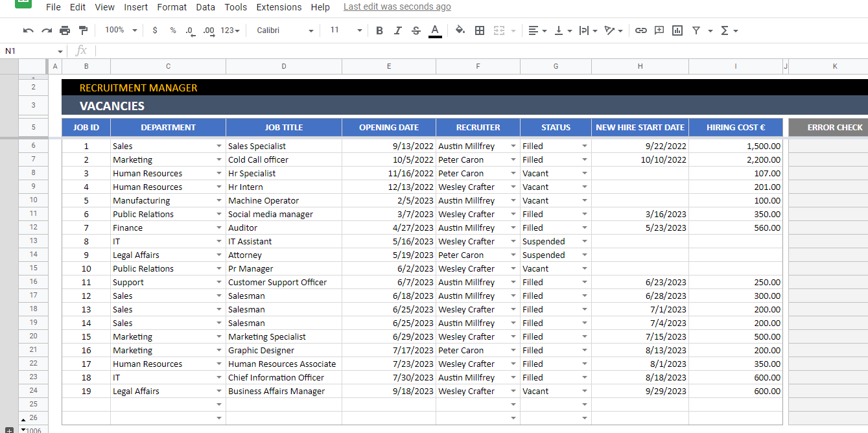Open text rotation options
Screen dimensions: 868x433
614,30
